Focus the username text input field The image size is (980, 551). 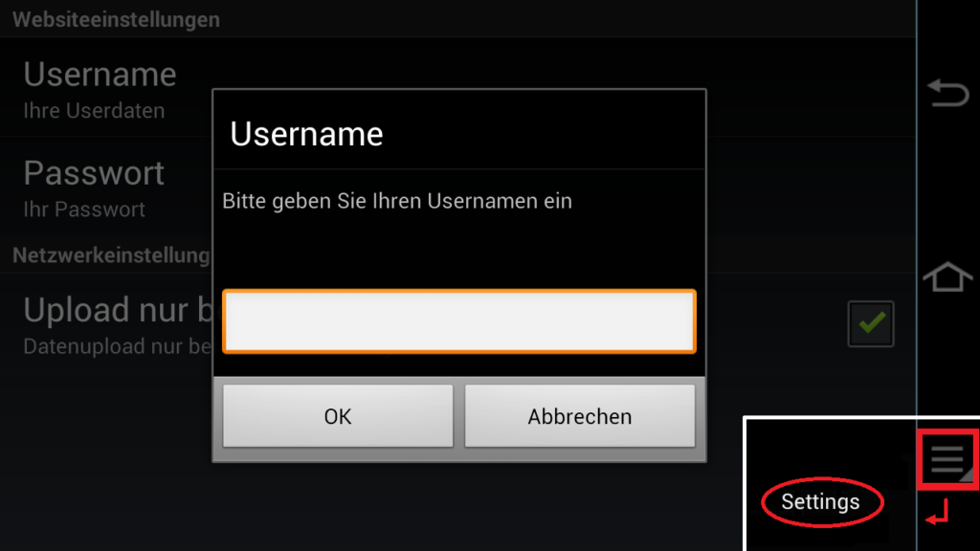coord(459,321)
